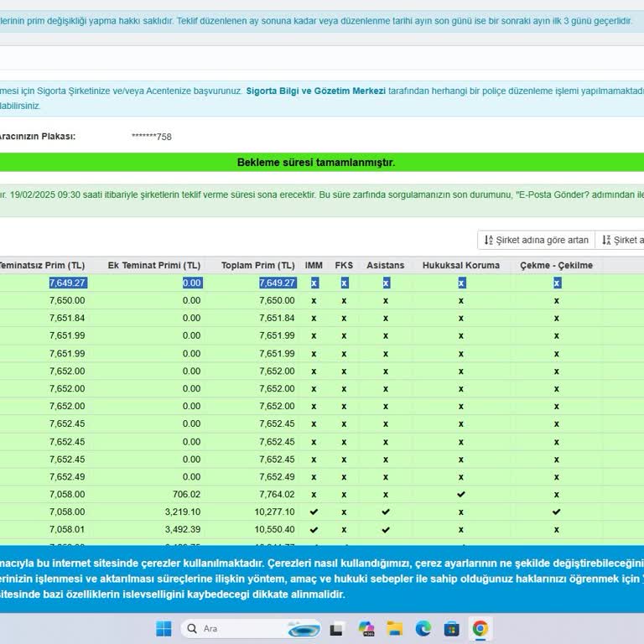This screenshot has height=644, width=644.
Task: Click the FKS column header
Action: click(344, 265)
